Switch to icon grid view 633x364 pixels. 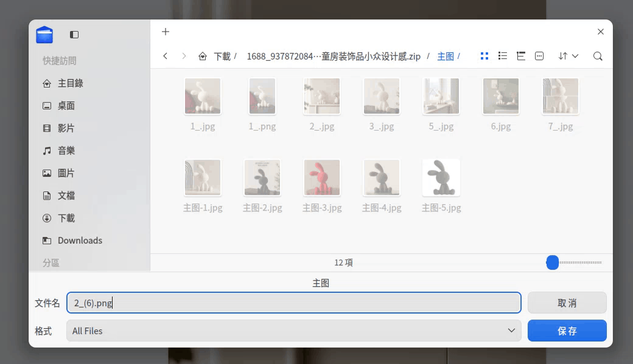click(484, 56)
